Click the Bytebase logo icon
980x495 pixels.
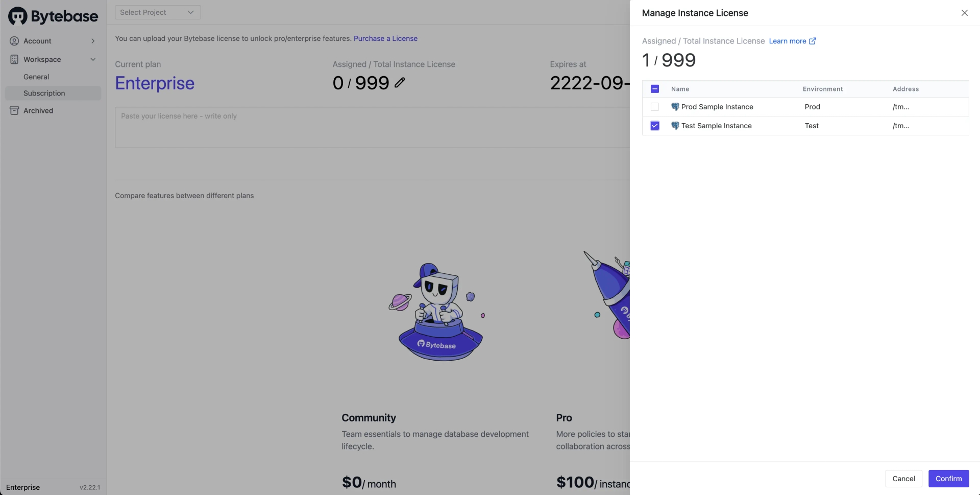click(x=18, y=16)
